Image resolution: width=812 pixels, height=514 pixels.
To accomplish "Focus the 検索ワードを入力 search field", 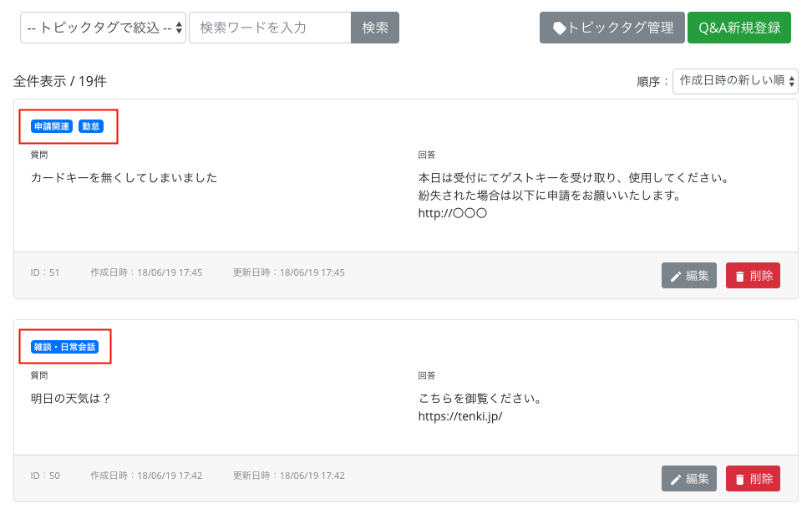I will tap(270, 28).
